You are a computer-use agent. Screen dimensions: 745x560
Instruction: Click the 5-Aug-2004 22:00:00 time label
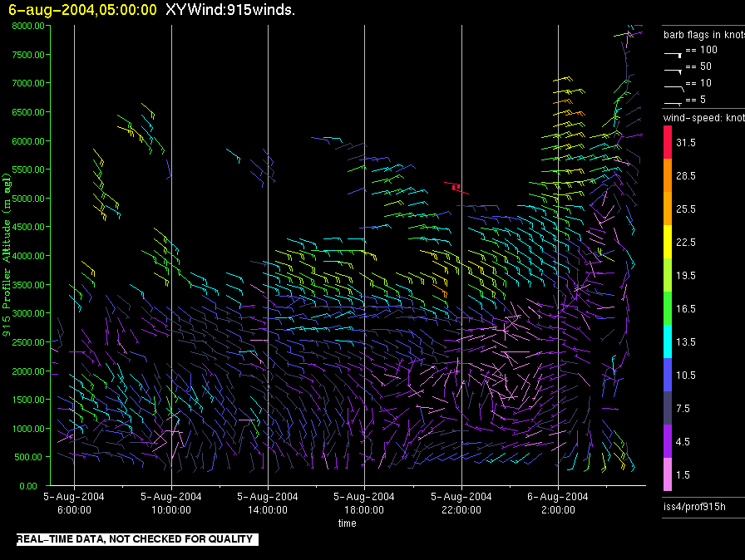tap(461, 503)
